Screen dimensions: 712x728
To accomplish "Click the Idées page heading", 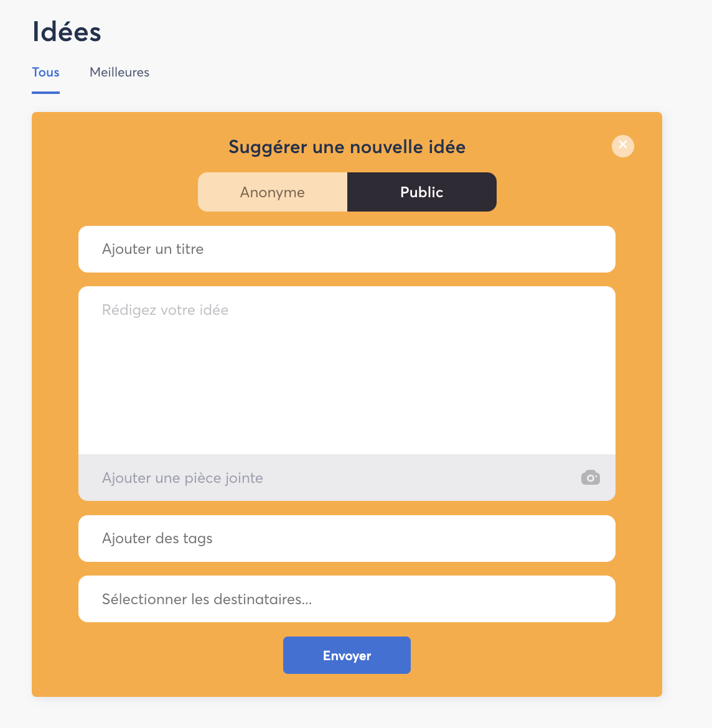I will (x=67, y=32).
